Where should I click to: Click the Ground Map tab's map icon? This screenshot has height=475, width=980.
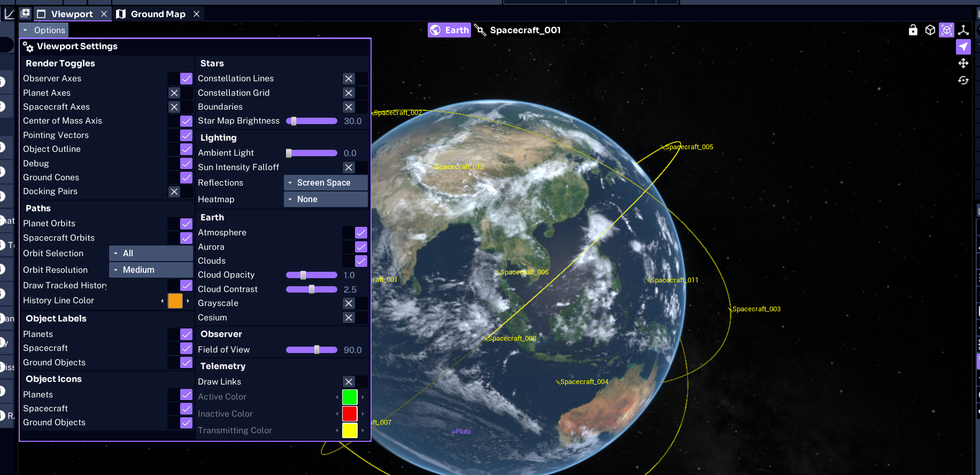pyautogui.click(x=121, y=14)
